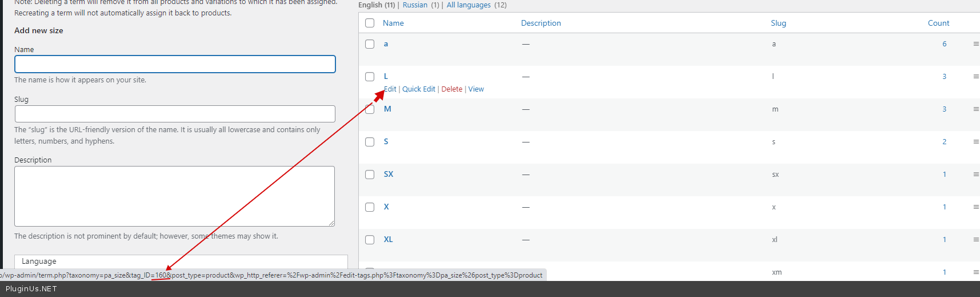Click the drag handle icon for row L
Image resolution: width=980 pixels, height=297 pixels.
pyautogui.click(x=975, y=77)
